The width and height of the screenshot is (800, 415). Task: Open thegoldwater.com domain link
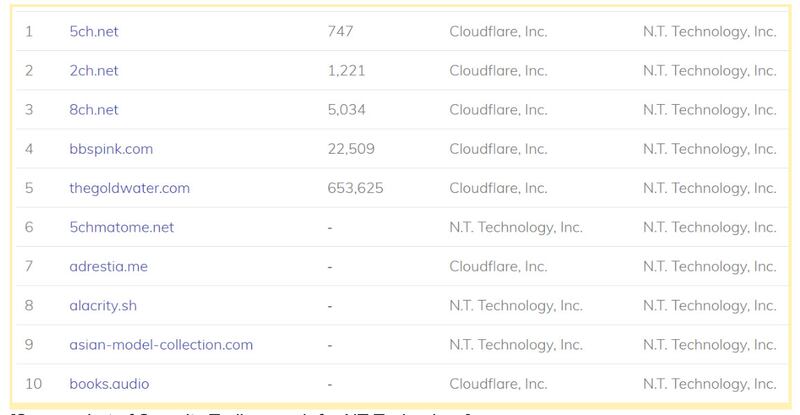tap(130, 188)
